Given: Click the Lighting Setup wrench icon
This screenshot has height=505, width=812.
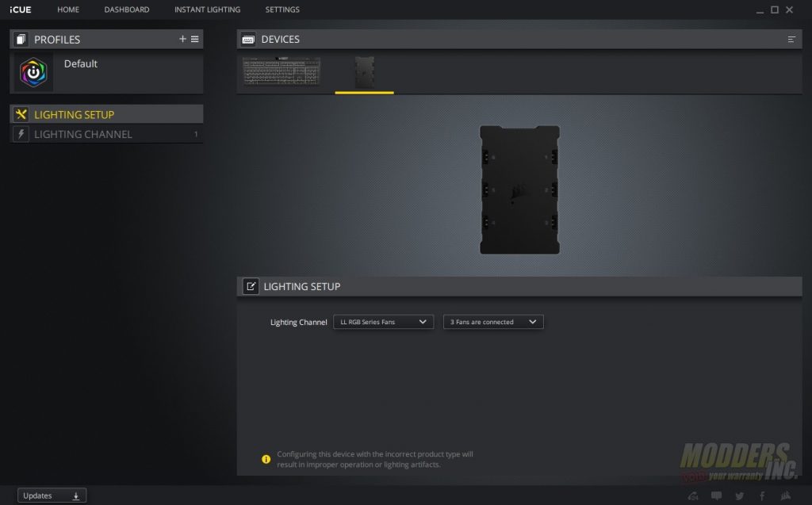Looking at the screenshot, I should 21,114.
